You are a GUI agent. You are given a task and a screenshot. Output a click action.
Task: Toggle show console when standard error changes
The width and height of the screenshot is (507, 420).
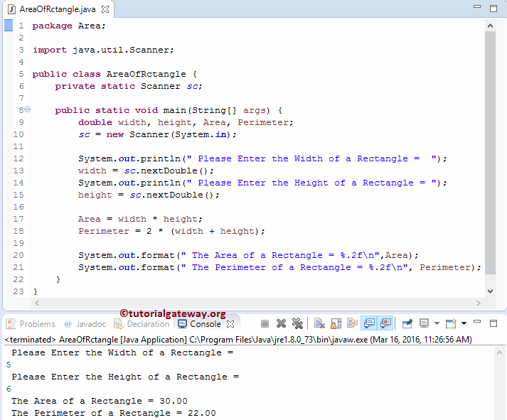(385, 323)
